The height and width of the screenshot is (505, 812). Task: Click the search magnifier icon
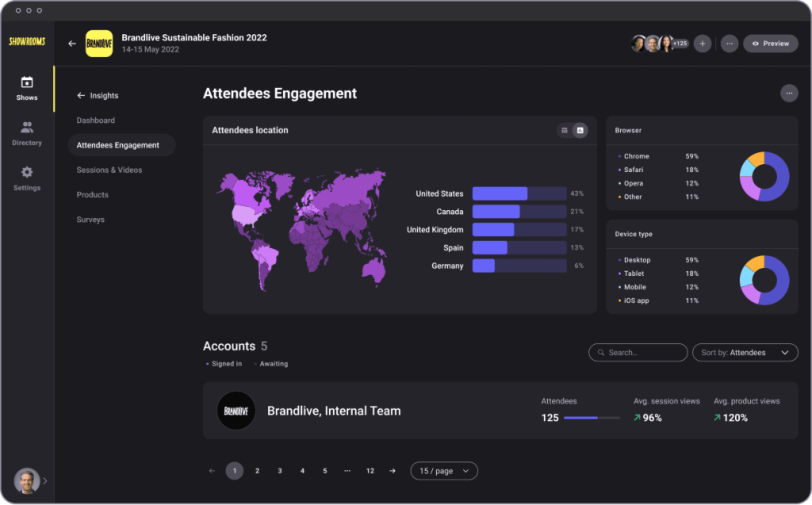click(x=601, y=353)
